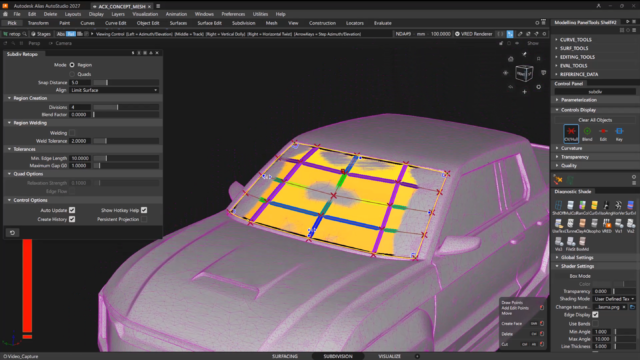Screen dimensions: 640x360
Task: Open the view cube in viewport
Action: 524,73
